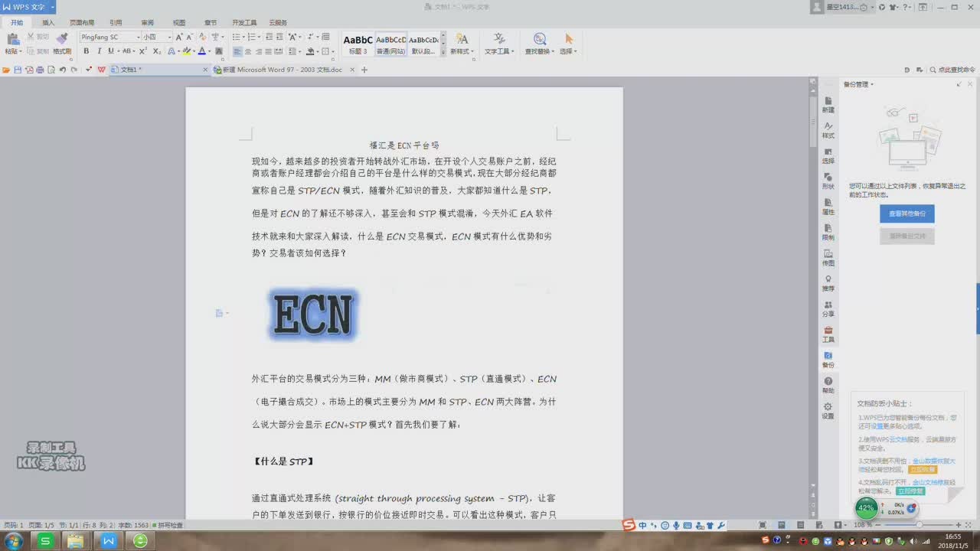
Task: Increase font size with the A+ icon
Action: click(x=179, y=37)
